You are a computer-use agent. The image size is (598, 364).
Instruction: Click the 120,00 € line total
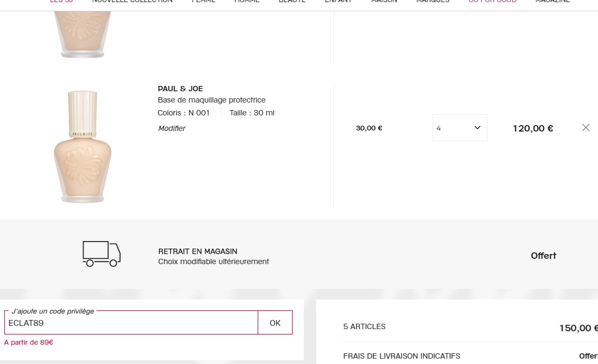click(x=533, y=129)
